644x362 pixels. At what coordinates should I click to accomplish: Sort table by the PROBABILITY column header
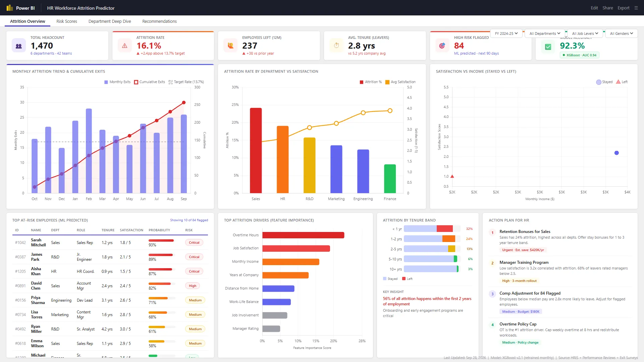tap(159, 230)
